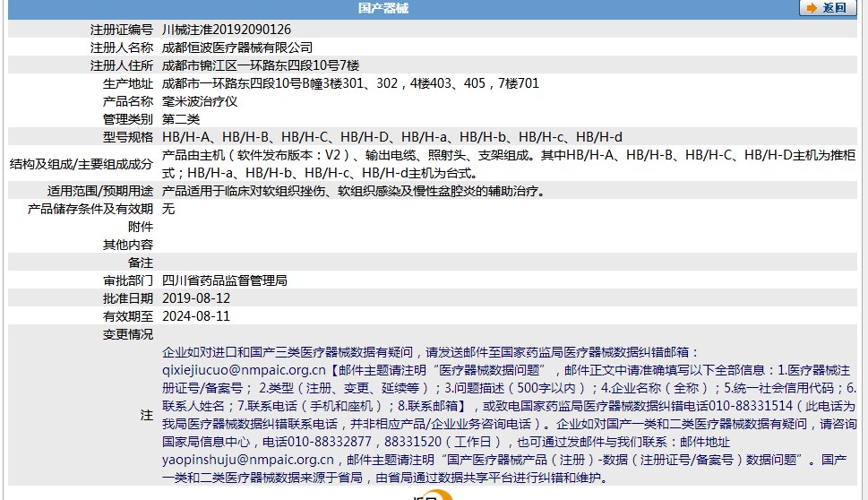This screenshot has width=868, height=500.
Task: Click the 返回 button at top right
Action: click(827, 8)
